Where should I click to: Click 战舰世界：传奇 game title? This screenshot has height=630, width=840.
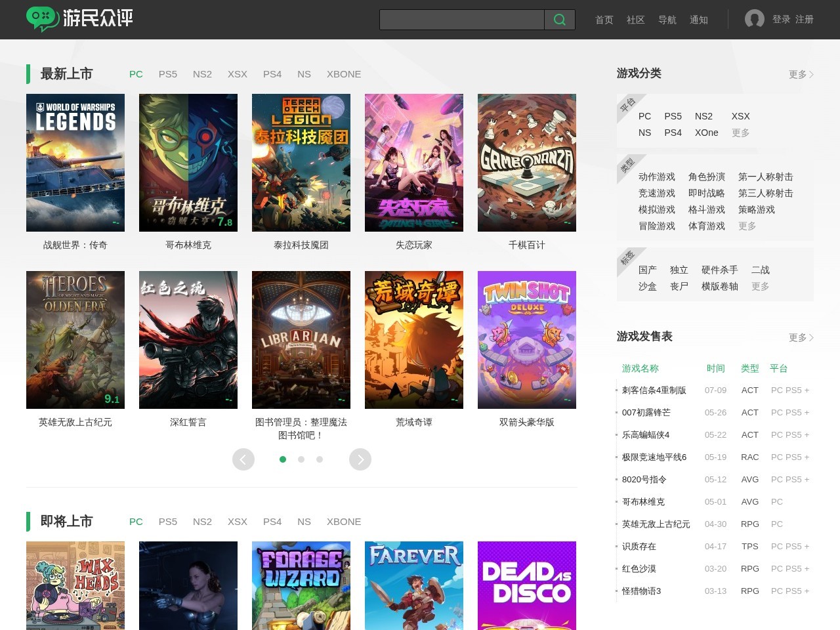coord(75,245)
